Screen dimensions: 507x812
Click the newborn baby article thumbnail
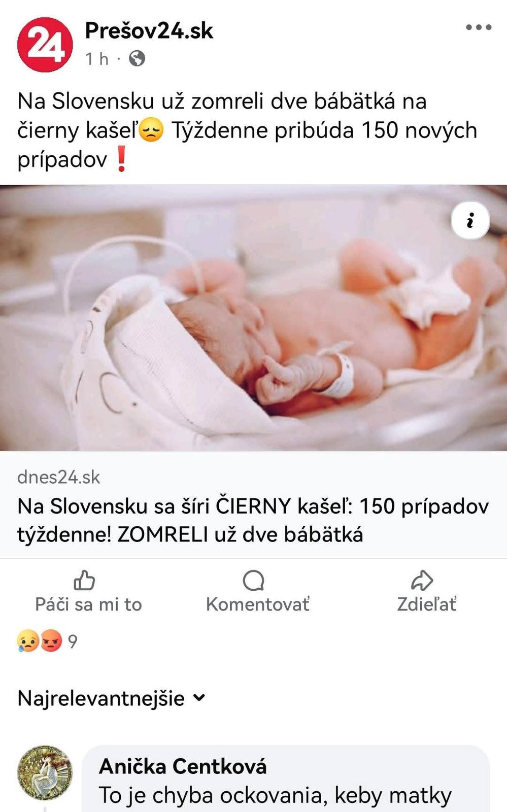point(253,318)
